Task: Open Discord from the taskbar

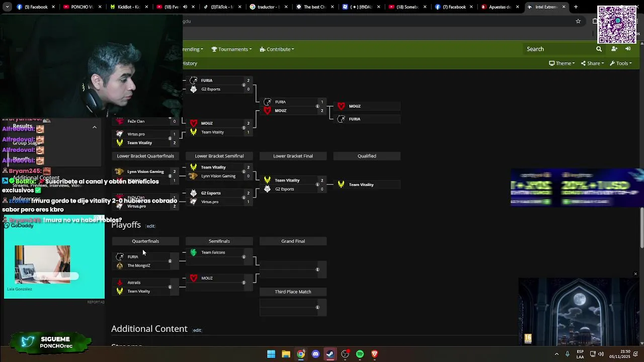Action: (x=315, y=354)
